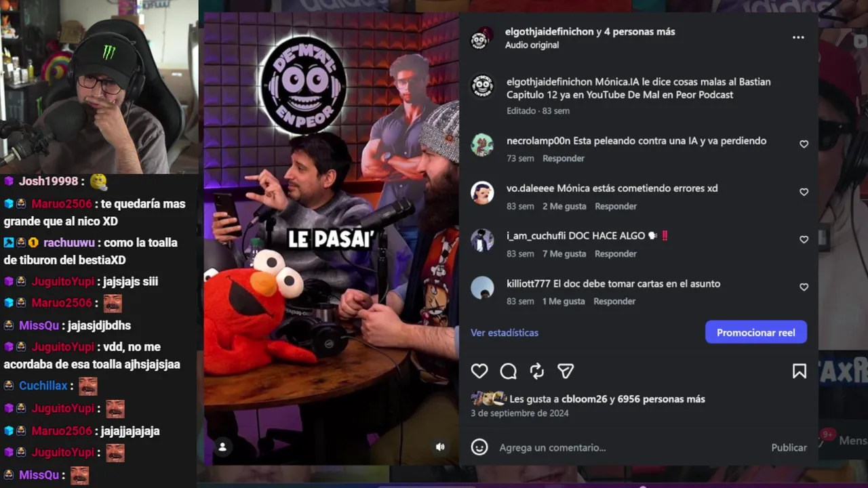Like the reel with the heart icon
This screenshot has height=488, width=868.
click(479, 371)
